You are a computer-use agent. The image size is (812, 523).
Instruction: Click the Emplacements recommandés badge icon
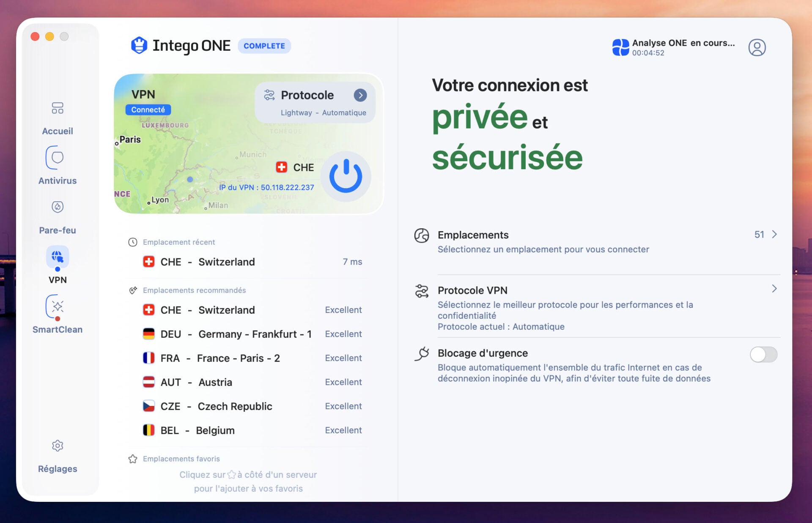(133, 290)
